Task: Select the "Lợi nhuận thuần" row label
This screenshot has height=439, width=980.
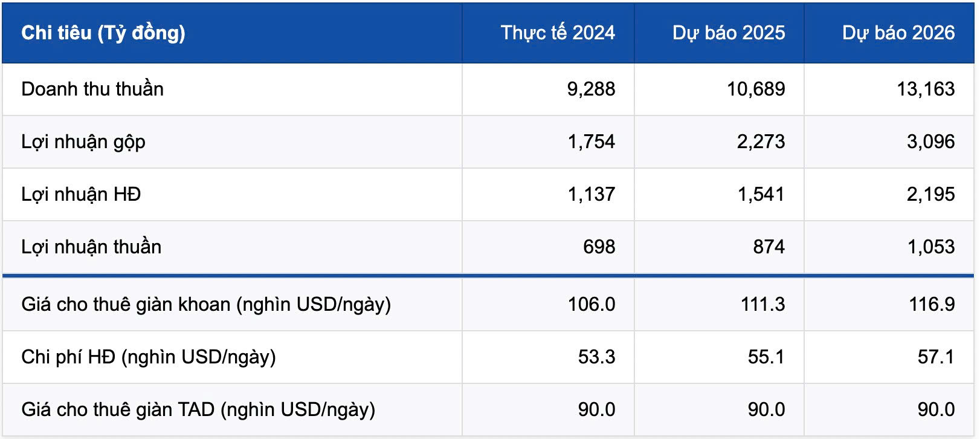Action: point(91,247)
